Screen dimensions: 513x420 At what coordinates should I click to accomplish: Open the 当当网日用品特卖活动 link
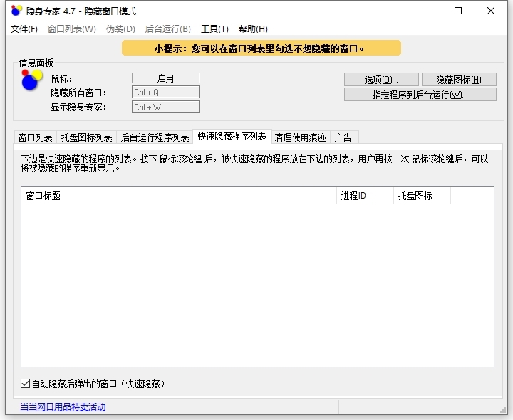coord(63,407)
